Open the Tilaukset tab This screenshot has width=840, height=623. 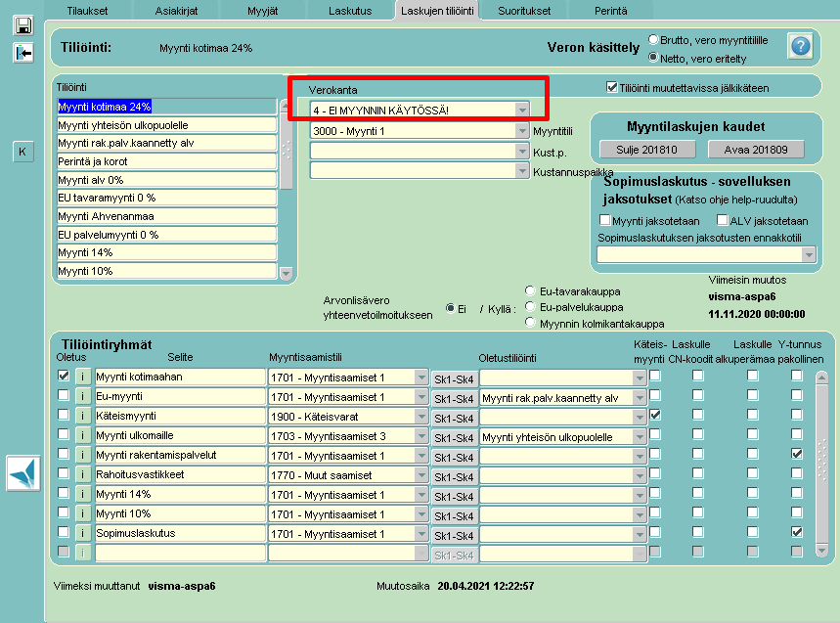point(87,11)
